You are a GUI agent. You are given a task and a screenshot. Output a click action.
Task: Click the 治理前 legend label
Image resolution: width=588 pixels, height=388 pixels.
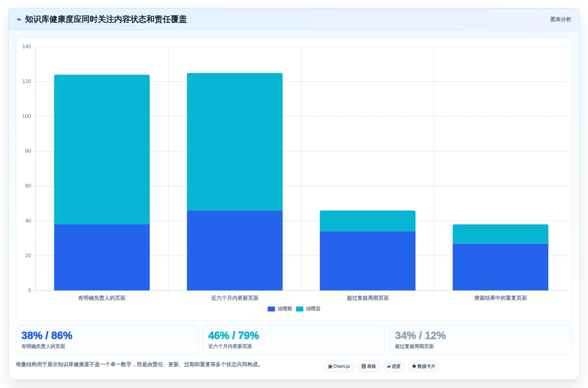coord(285,309)
